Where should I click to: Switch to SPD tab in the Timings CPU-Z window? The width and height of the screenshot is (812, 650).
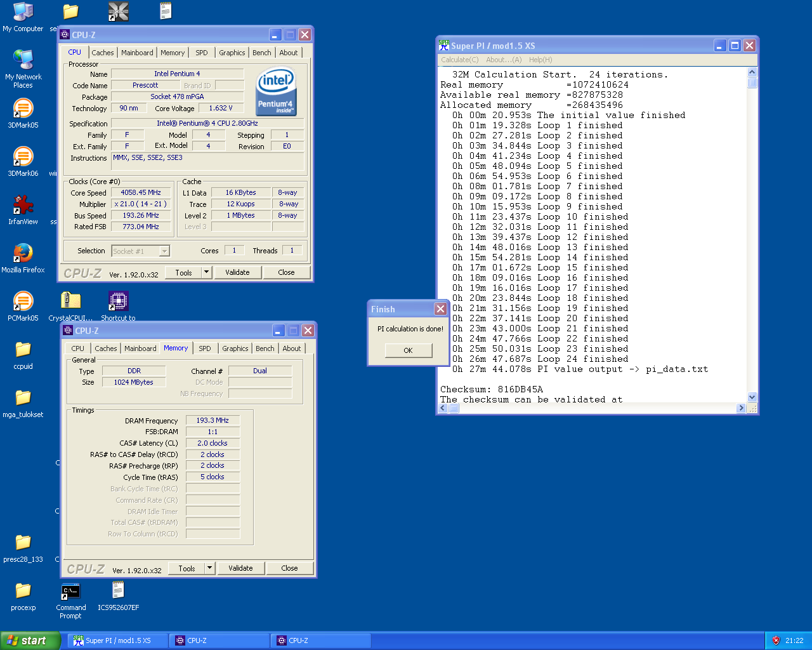[x=205, y=348]
